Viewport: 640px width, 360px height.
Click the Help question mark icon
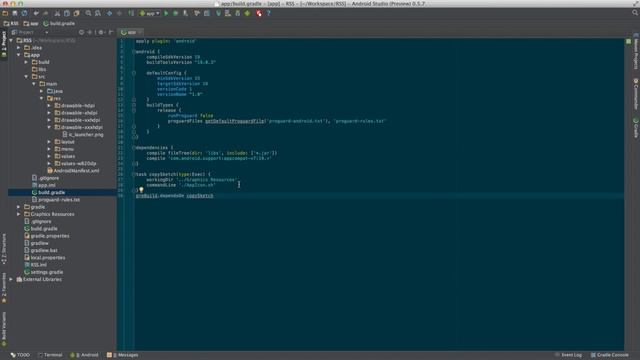click(269, 13)
